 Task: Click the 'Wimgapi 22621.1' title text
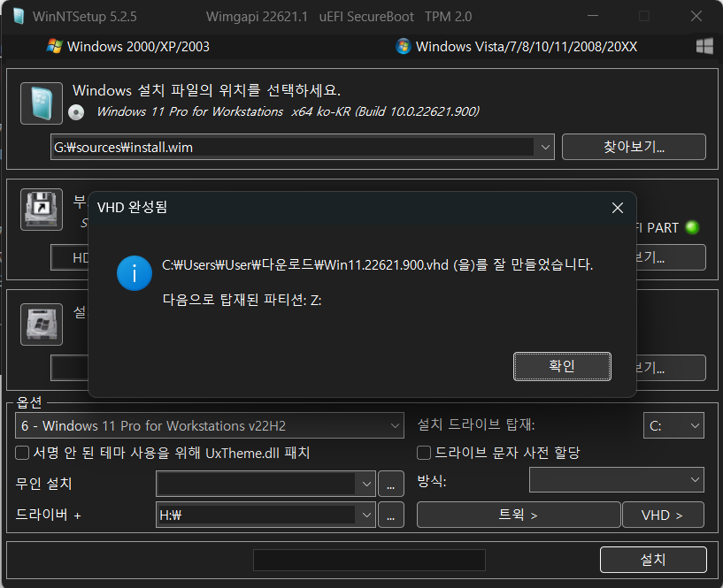pos(257,17)
